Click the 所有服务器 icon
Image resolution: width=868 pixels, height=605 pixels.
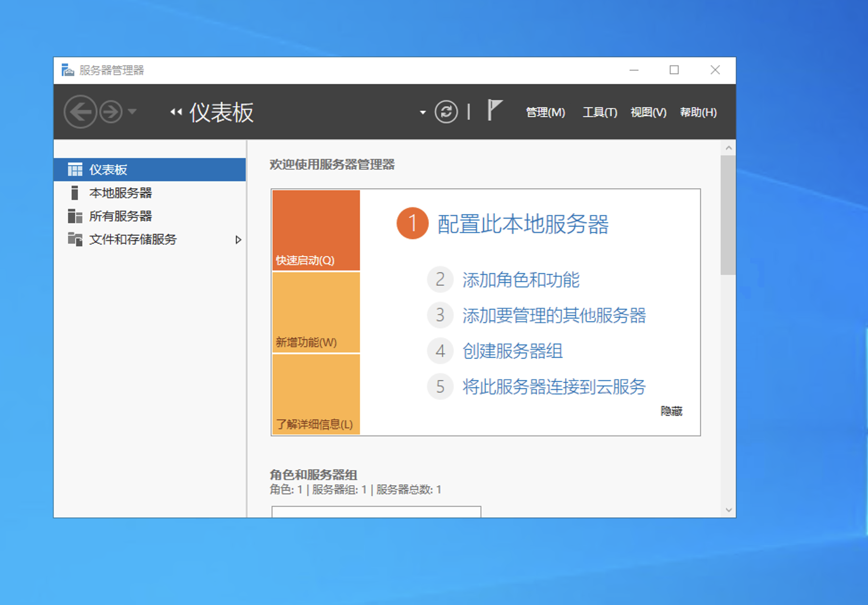pyautogui.click(x=75, y=216)
